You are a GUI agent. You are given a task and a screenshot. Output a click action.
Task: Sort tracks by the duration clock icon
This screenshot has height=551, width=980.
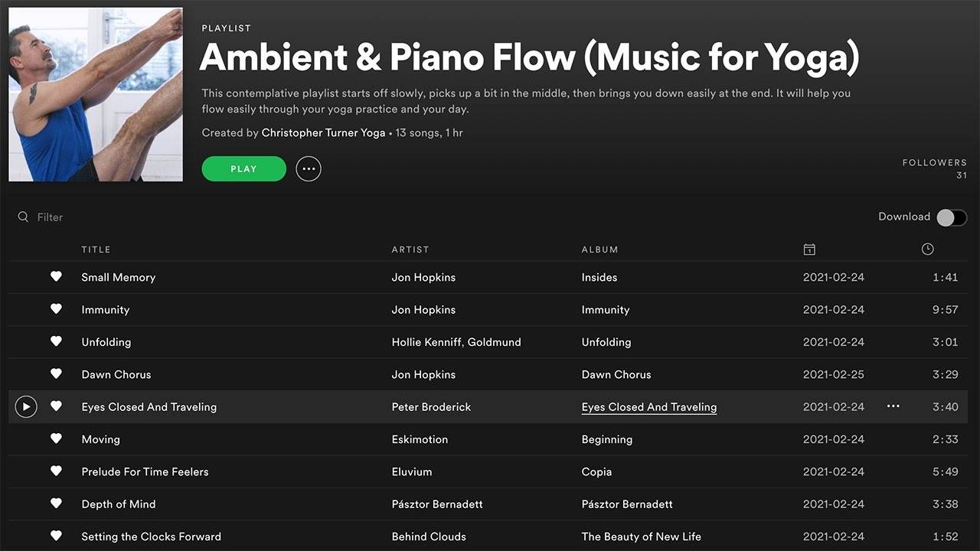pos(927,249)
